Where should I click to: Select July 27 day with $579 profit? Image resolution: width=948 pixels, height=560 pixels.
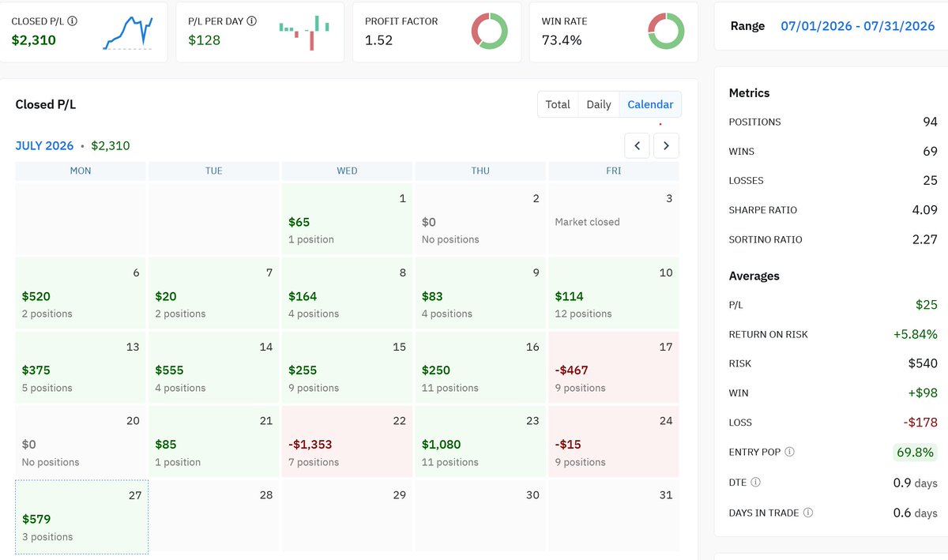tap(81, 517)
